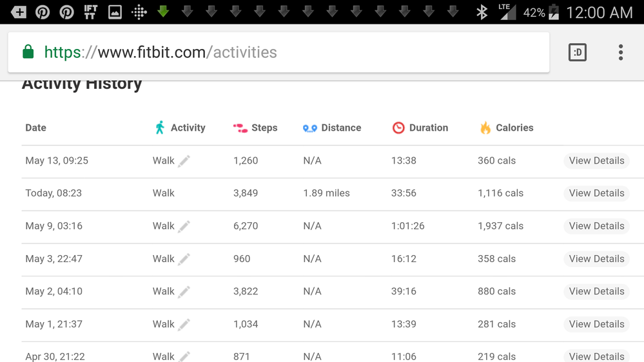Screen dimensions: 644x362
Task: Select the 'May 2, 04:10' date cell
Action: [54, 291]
